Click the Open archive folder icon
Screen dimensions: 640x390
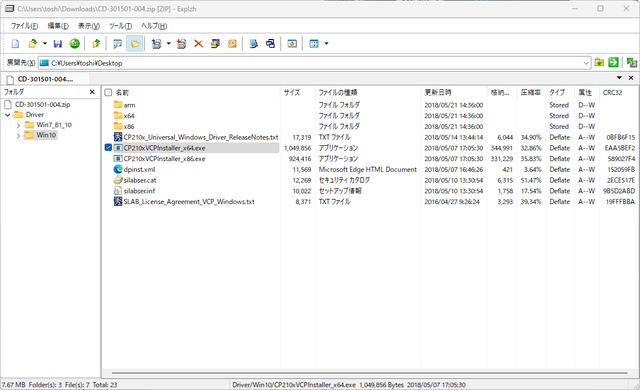(x=33, y=44)
